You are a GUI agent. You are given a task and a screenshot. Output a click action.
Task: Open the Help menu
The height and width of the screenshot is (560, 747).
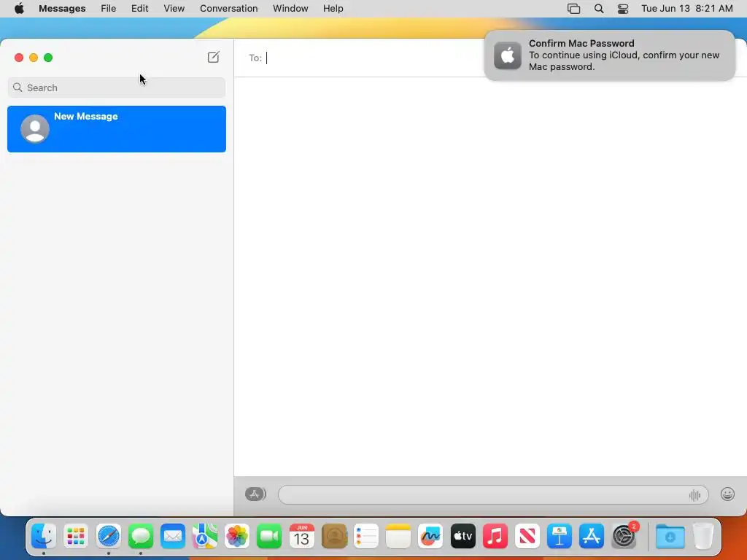click(333, 9)
